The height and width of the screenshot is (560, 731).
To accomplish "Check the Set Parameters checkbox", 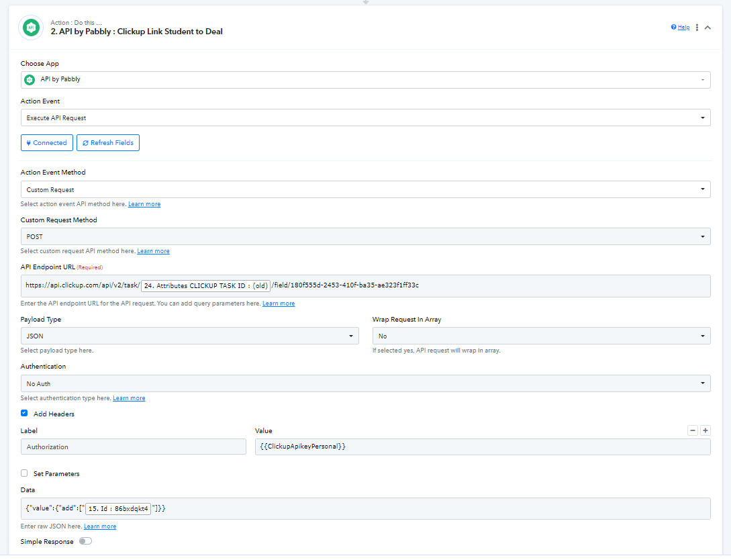I will tap(24, 473).
